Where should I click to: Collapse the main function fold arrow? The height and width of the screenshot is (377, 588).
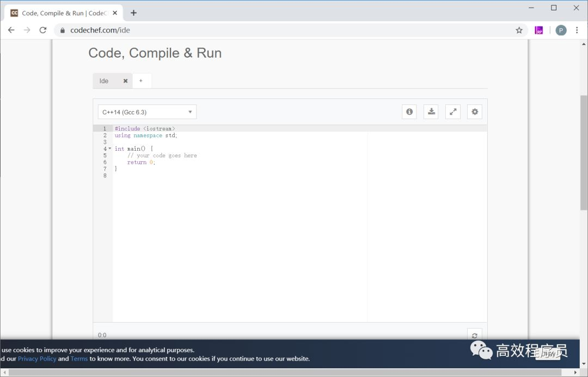click(110, 149)
